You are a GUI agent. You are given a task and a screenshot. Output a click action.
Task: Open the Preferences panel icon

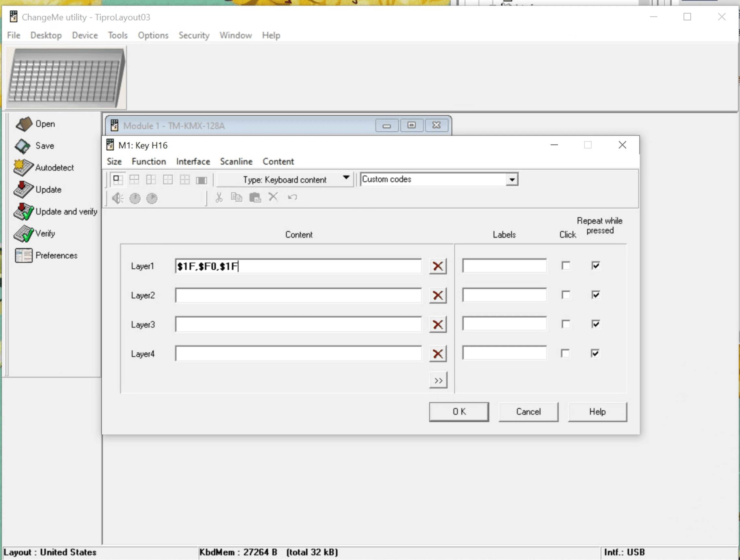click(x=23, y=255)
